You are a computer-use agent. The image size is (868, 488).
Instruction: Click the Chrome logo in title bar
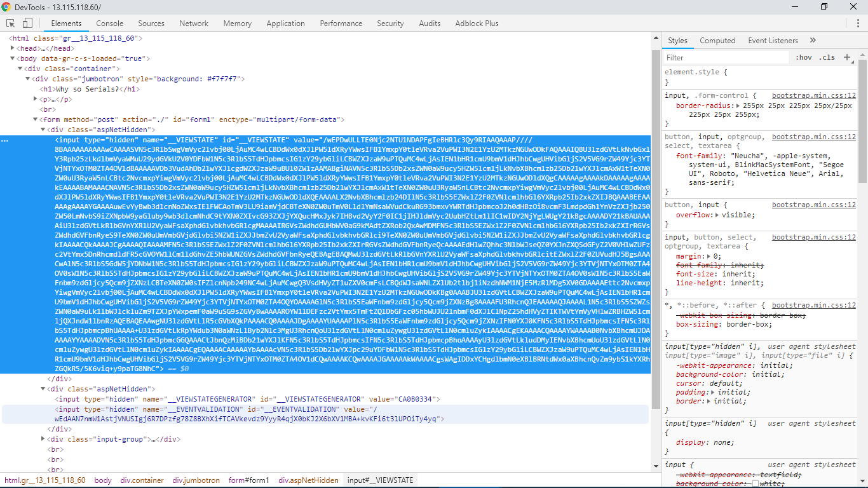point(6,6)
